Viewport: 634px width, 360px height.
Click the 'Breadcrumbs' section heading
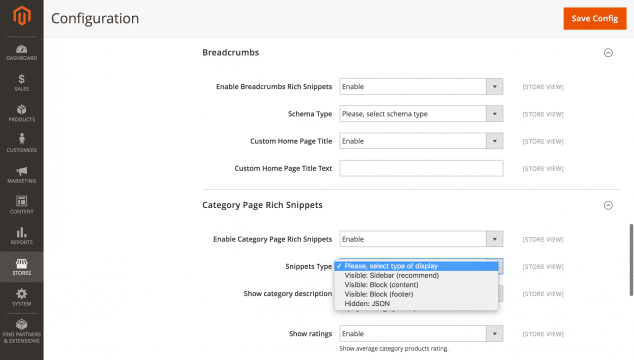pos(230,53)
